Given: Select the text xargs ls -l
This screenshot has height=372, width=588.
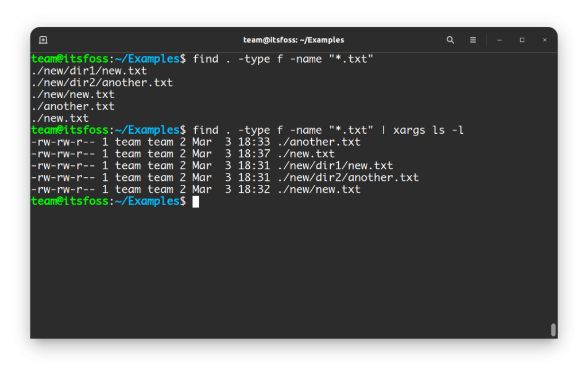Looking at the screenshot, I should (428, 130).
